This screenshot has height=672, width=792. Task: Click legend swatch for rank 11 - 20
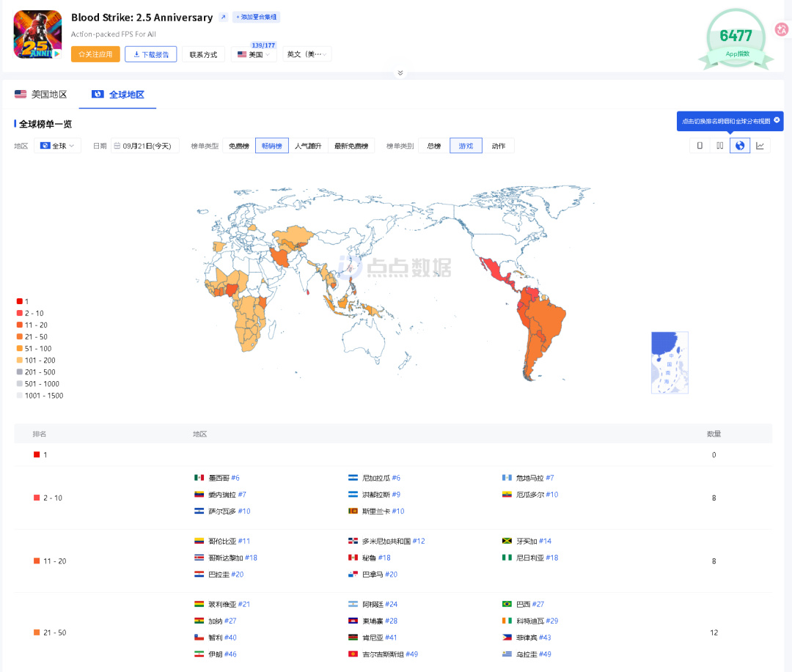click(19, 325)
